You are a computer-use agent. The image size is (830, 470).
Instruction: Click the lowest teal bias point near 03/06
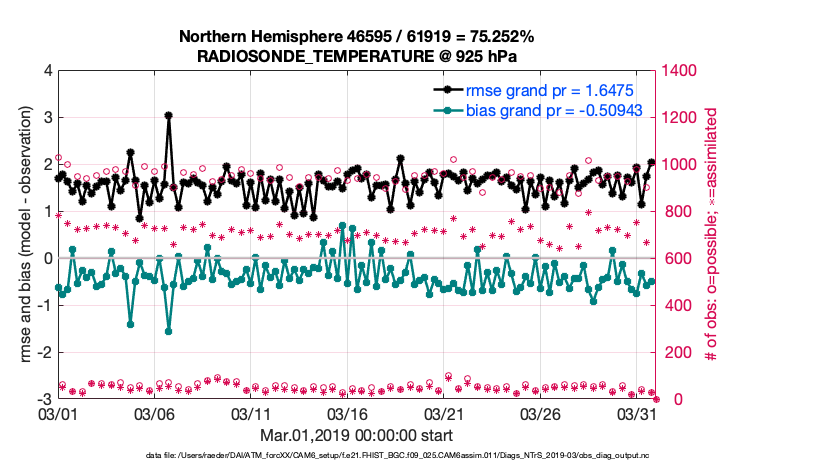pyautogui.click(x=168, y=331)
